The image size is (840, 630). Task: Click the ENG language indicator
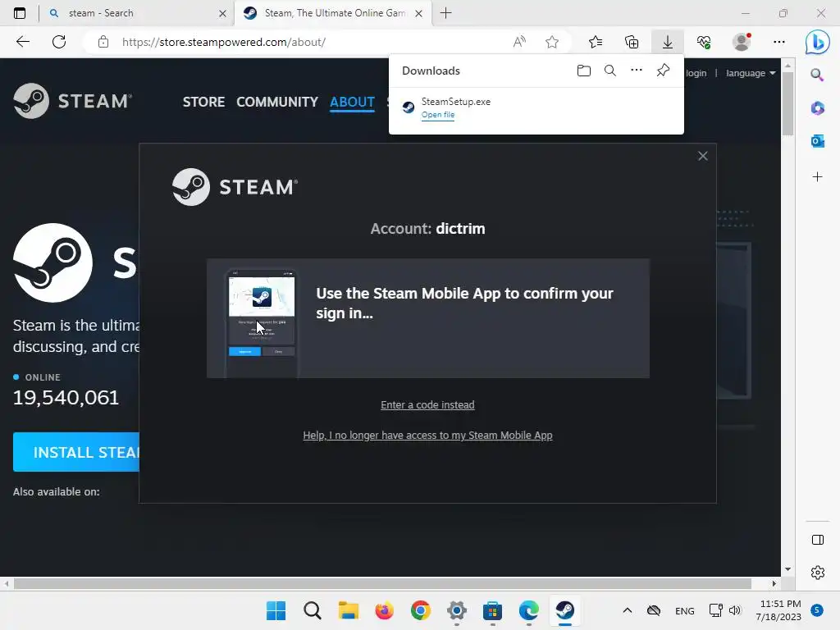(x=685, y=610)
